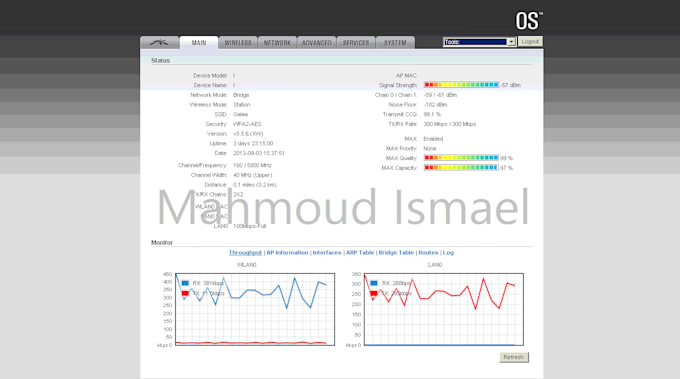The image size is (680, 379).
Task: Click the MAX Quality color bar
Action: point(461,158)
